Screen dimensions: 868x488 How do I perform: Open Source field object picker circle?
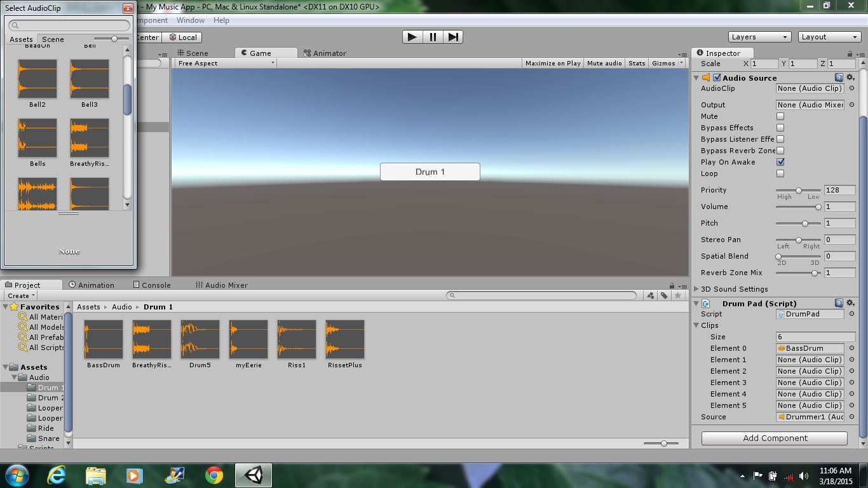pyautogui.click(x=851, y=417)
